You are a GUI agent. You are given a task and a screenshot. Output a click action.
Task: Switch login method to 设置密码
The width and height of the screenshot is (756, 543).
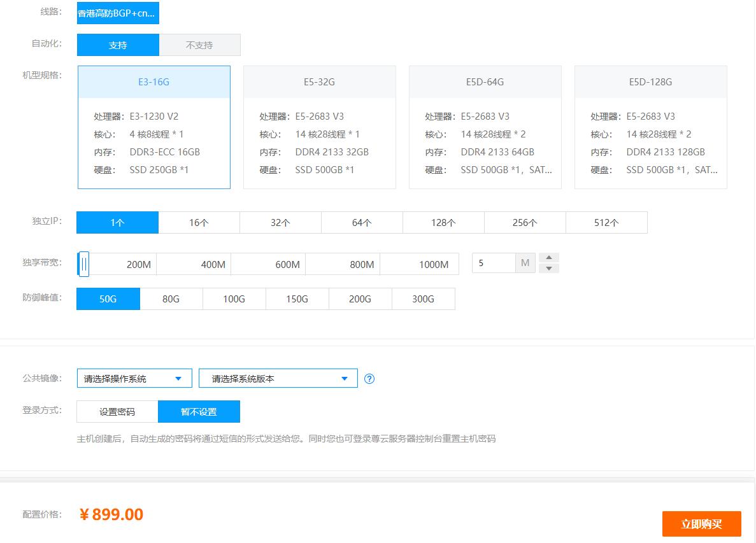(117, 411)
